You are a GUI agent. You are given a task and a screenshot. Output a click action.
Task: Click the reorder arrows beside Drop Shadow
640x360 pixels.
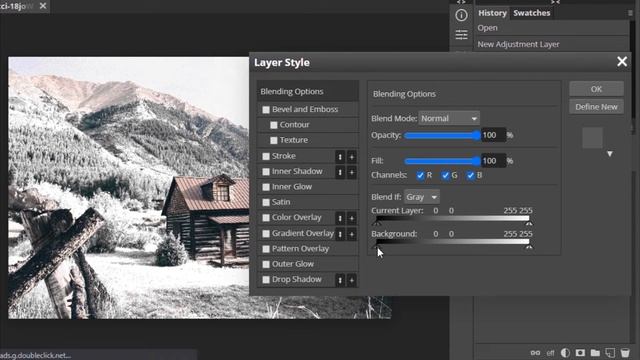[340, 280]
